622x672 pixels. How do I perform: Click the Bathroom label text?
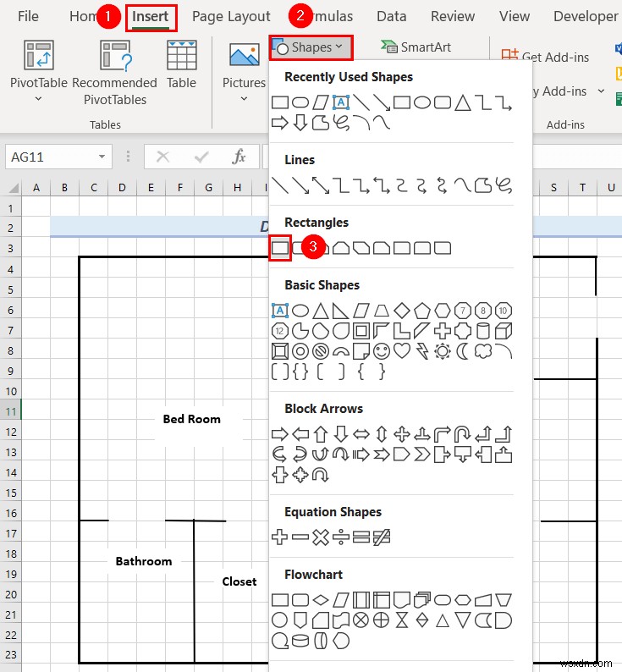(144, 561)
